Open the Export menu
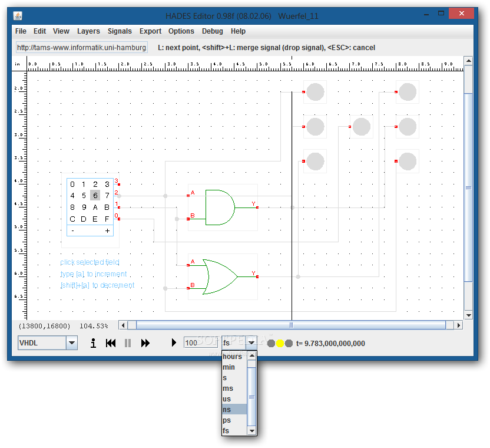The width and height of the screenshot is (490, 448). [x=150, y=31]
